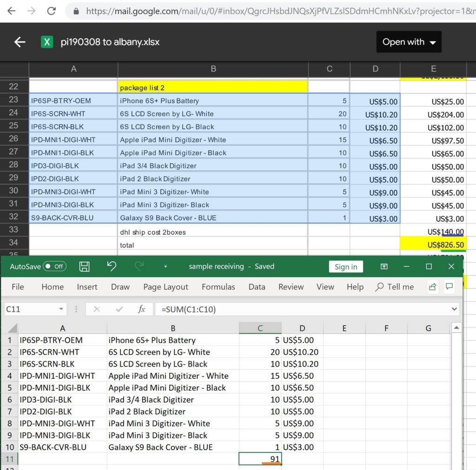The width and height of the screenshot is (476, 470).
Task: Open the View tab
Action: (x=325, y=287)
